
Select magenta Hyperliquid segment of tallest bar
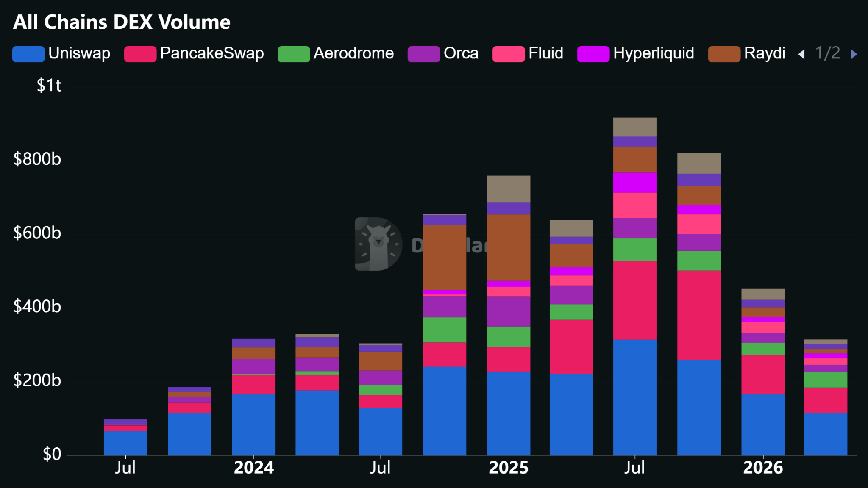tap(634, 183)
